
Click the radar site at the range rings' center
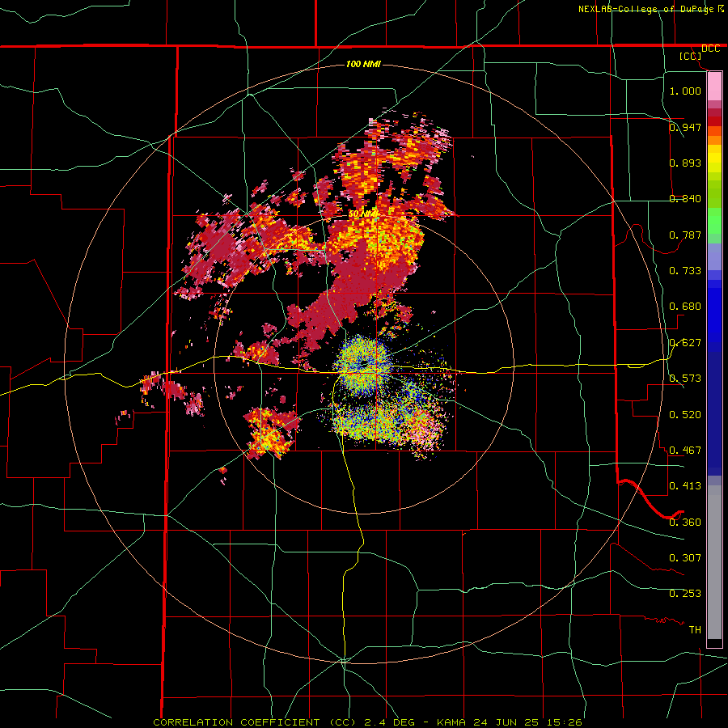click(363, 364)
